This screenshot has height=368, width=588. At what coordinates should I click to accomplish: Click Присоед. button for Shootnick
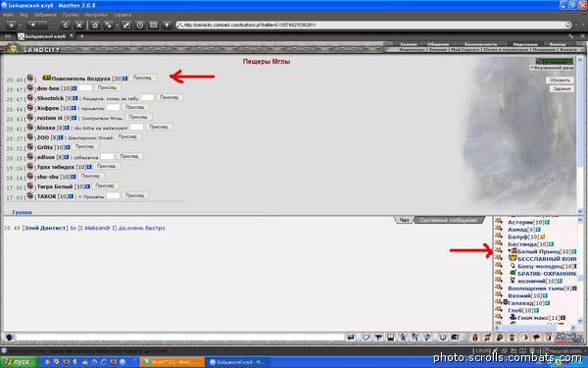click(170, 97)
